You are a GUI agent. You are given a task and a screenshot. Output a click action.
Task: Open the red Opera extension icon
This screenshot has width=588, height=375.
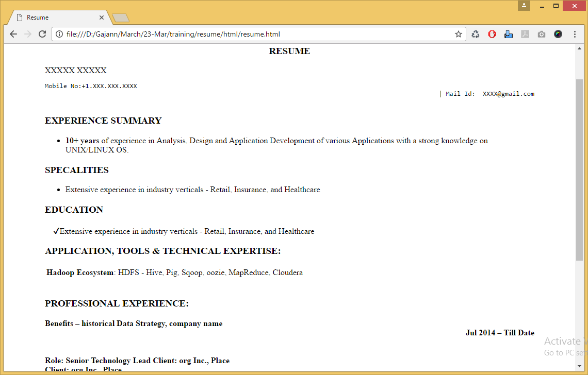[492, 34]
